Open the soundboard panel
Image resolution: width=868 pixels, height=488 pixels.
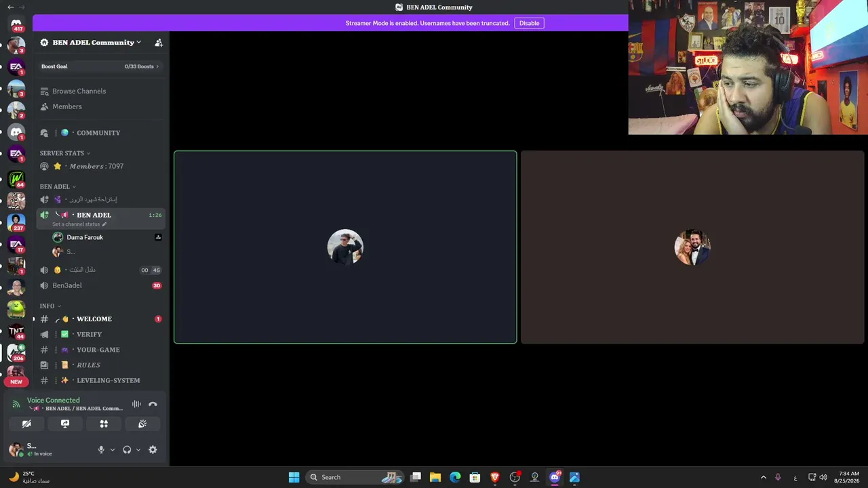(x=142, y=424)
